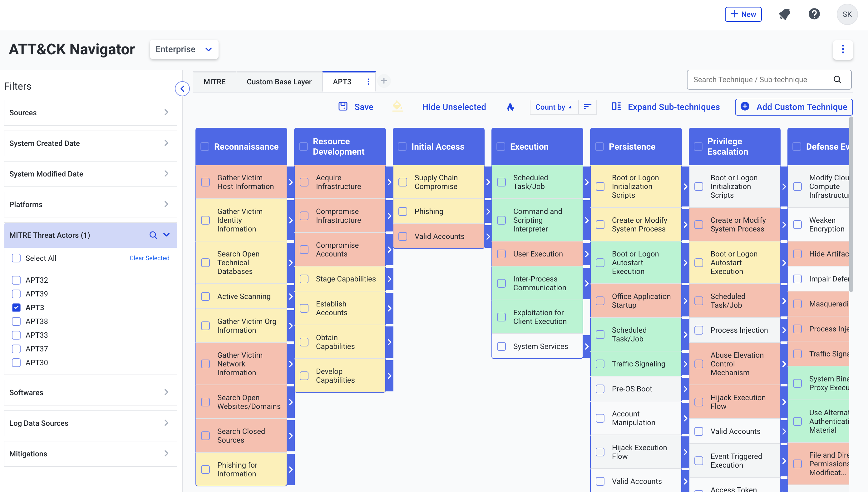Select the Phishing technique checkbox
Image resolution: width=868 pixels, height=492 pixels.
pyautogui.click(x=402, y=211)
